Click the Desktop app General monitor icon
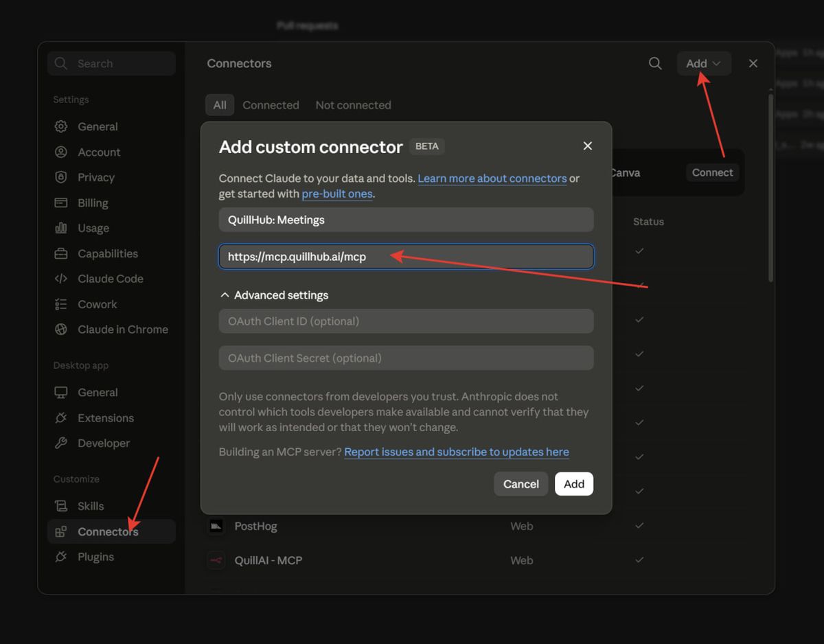Image resolution: width=824 pixels, height=644 pixels. (x=61, y=392)
